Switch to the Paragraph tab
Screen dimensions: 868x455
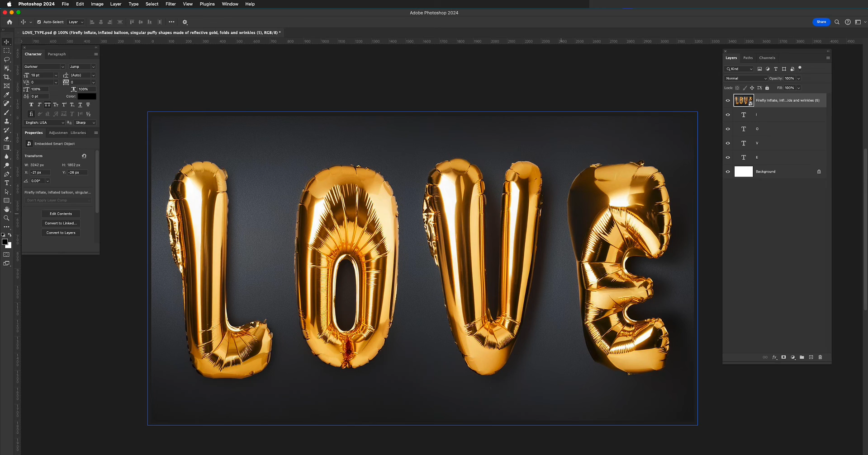(x=57, y=54)
